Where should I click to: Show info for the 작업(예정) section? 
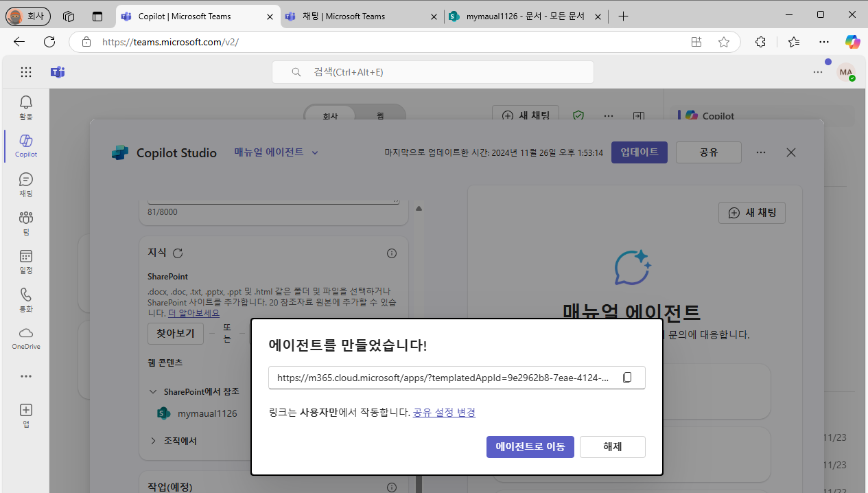[x=392, y=488]
